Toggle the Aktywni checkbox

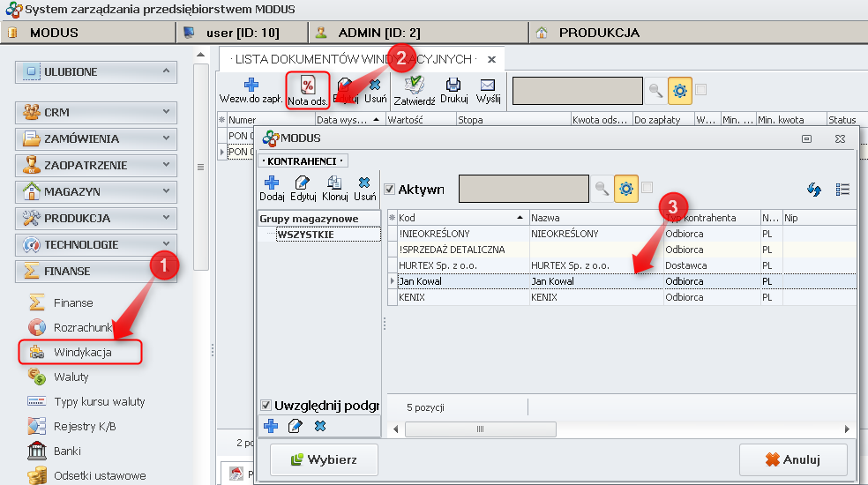(389, 190)
